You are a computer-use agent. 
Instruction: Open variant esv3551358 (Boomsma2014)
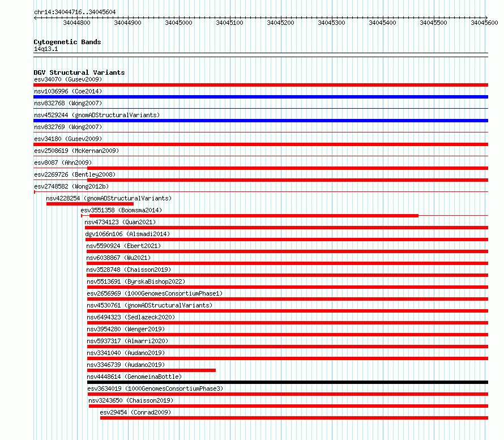121,210
